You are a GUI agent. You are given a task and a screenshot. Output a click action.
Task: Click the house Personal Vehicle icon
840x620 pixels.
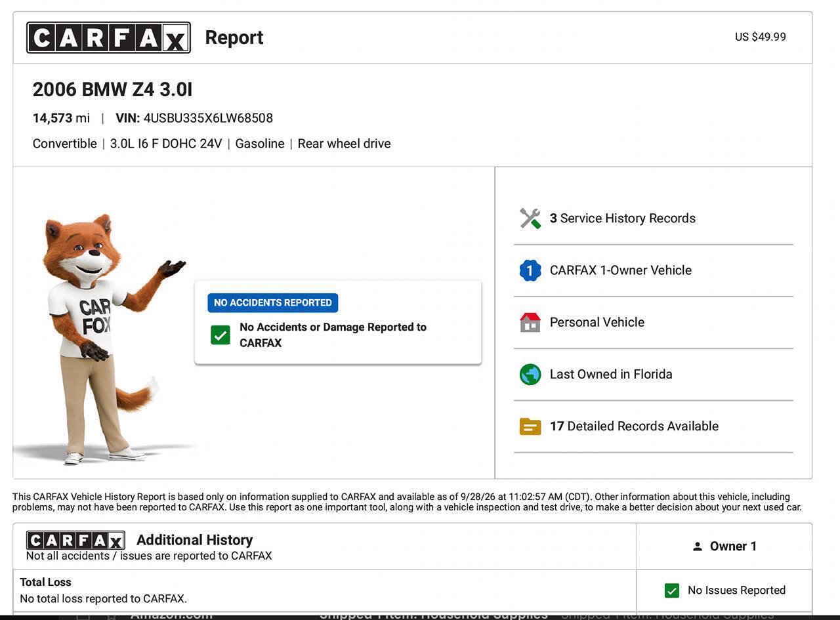[530, 322]
